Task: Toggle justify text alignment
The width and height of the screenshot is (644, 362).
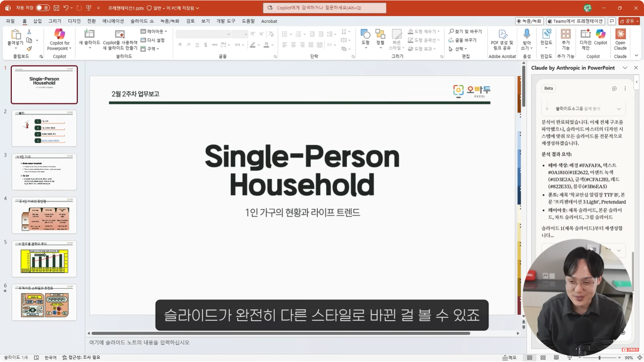Action: pos(311,45)
